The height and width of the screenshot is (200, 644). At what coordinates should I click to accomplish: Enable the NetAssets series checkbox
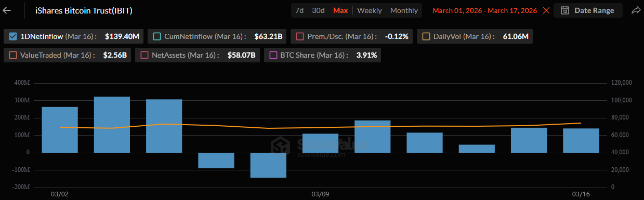144,55
